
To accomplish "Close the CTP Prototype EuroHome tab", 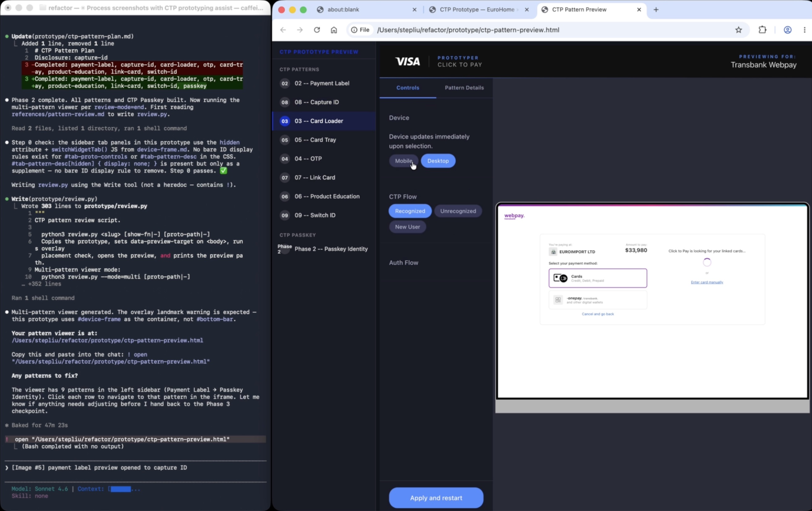I will pos(527,10).
